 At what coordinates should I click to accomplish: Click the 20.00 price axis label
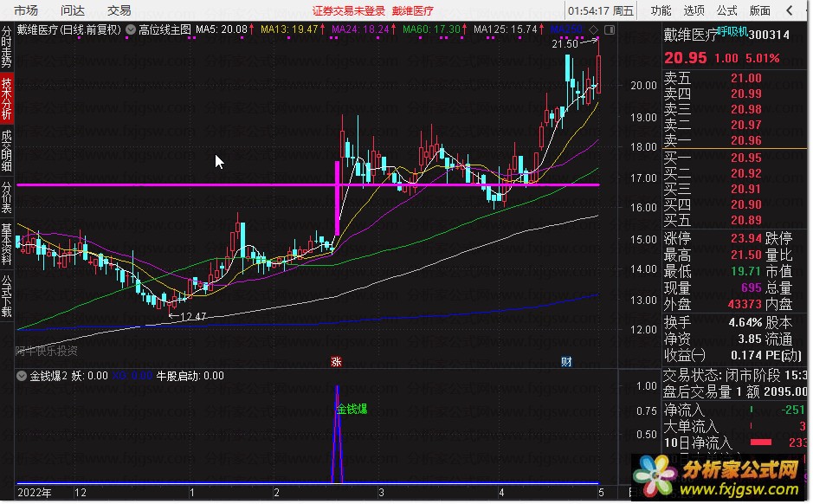click(x=643, y=86)
